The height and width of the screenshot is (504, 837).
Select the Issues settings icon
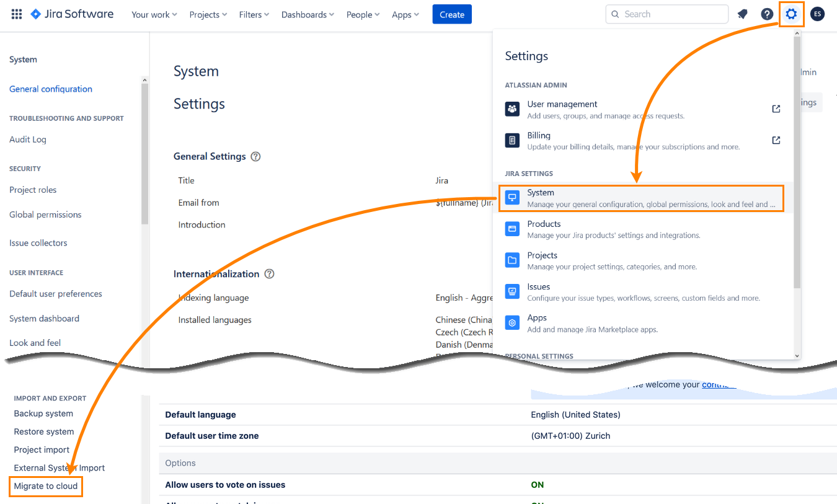tap(512, 291)
